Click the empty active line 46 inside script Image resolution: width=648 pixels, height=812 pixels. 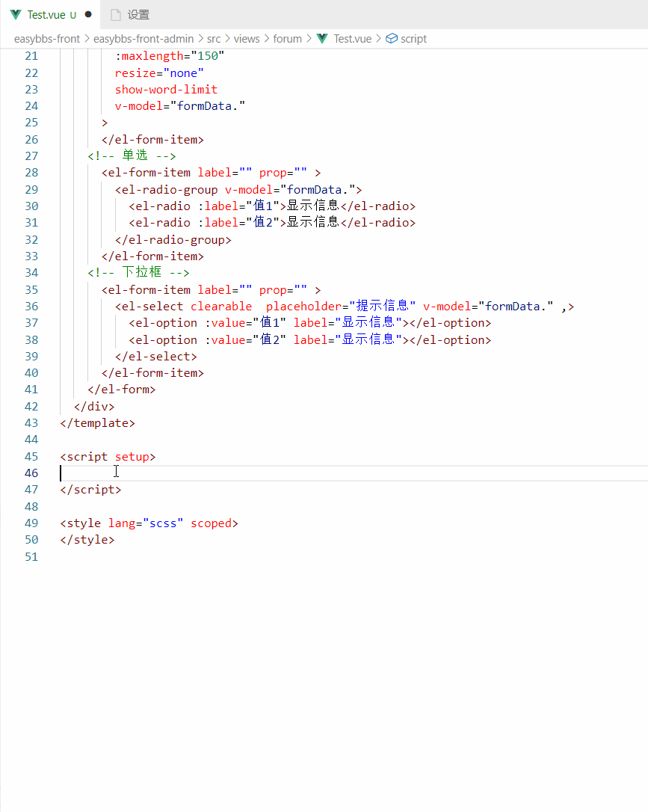354,473
